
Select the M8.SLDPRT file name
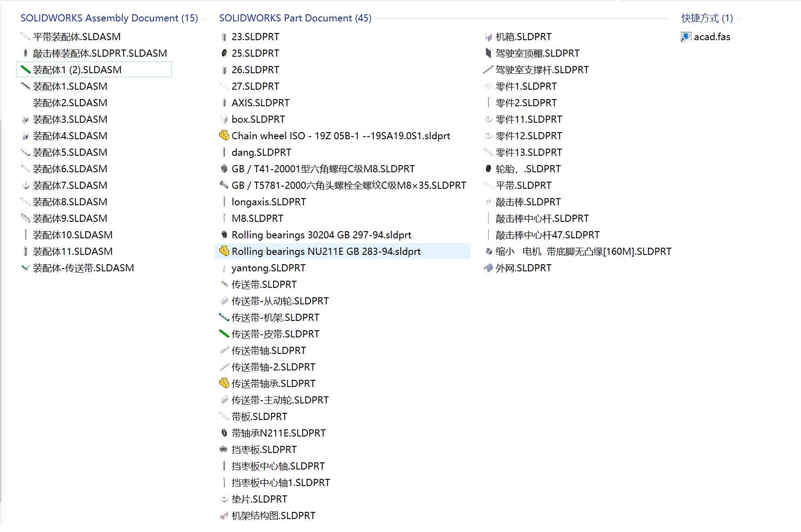(x=257, y=218)
